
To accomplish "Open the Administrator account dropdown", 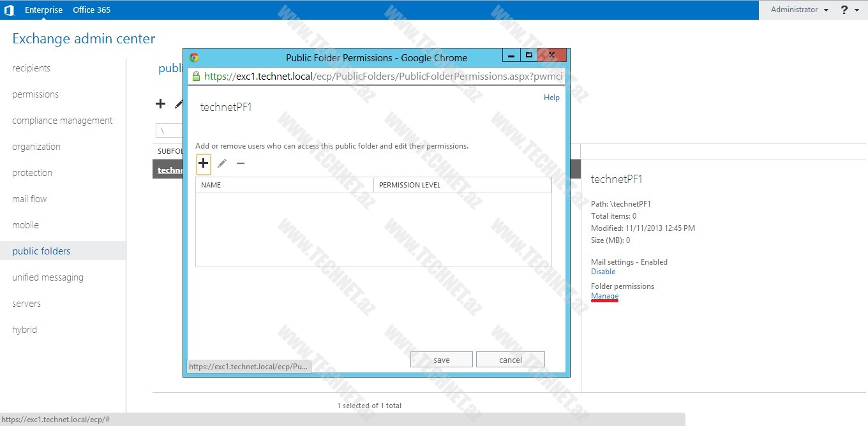I will [x=799, y=10].
